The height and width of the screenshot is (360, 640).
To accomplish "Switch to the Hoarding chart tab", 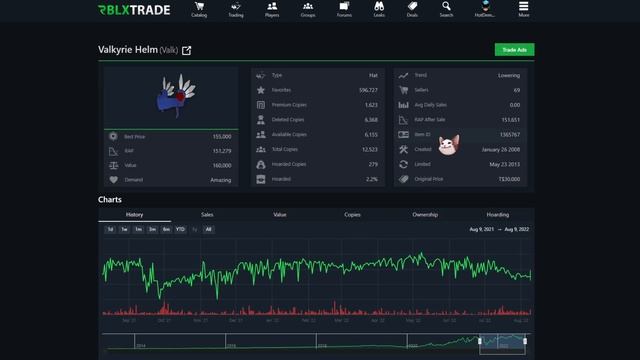I will coord(498,215).
